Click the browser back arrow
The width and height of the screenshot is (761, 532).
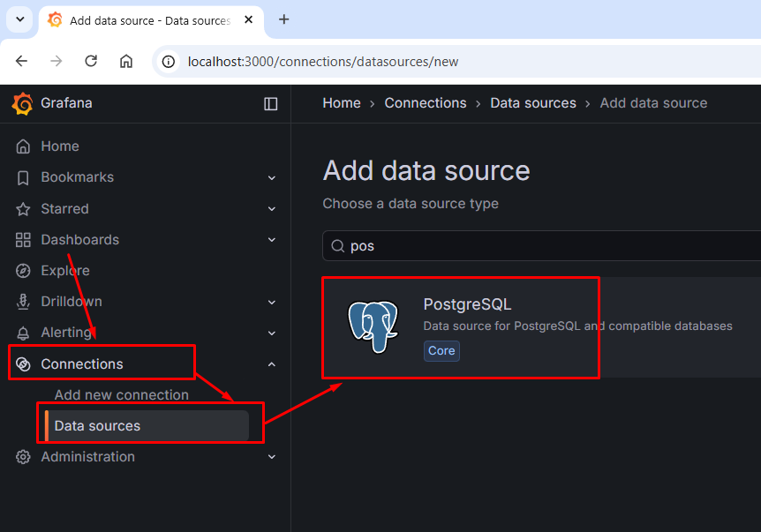[x=22, y=62]
